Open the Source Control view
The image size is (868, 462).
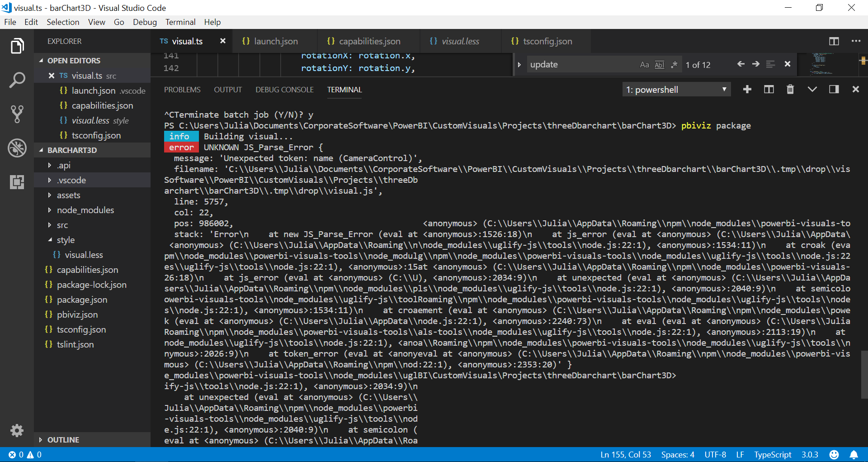[17, 114]
